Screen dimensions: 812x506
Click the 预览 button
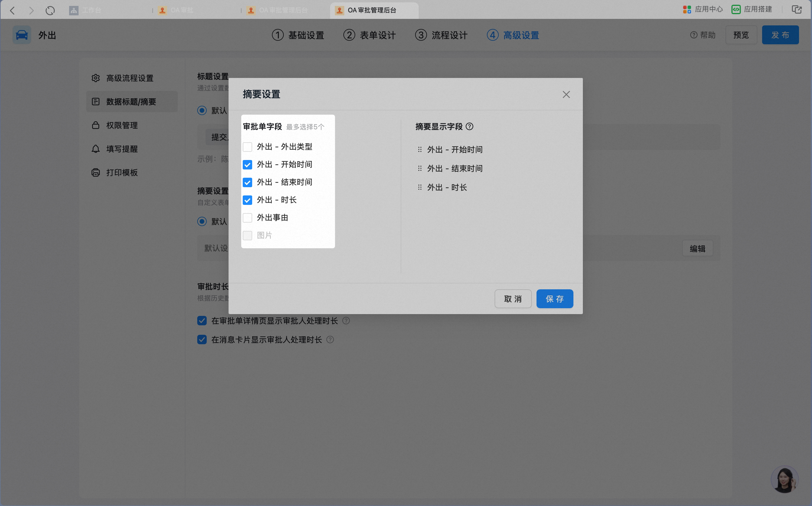click(741, 35)
